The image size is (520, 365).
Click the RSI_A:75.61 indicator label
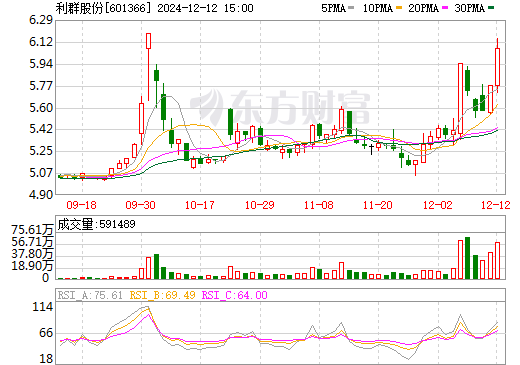coord(90,295)
